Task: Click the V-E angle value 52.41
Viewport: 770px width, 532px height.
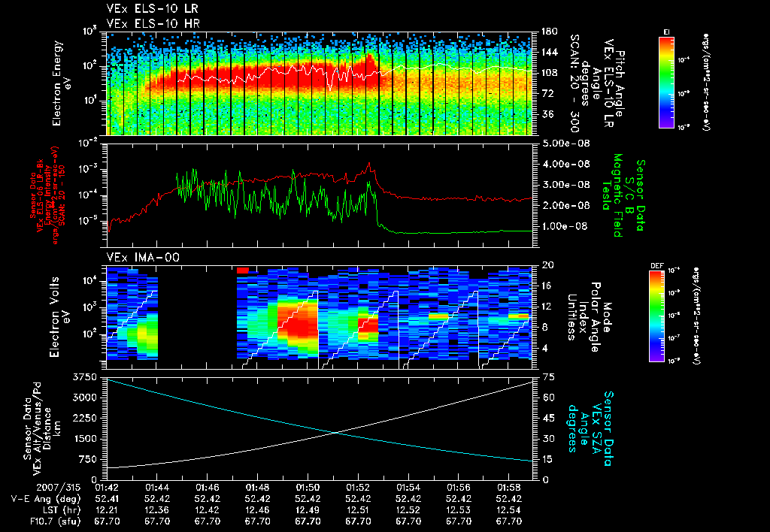Action: (x=107, y=499)
